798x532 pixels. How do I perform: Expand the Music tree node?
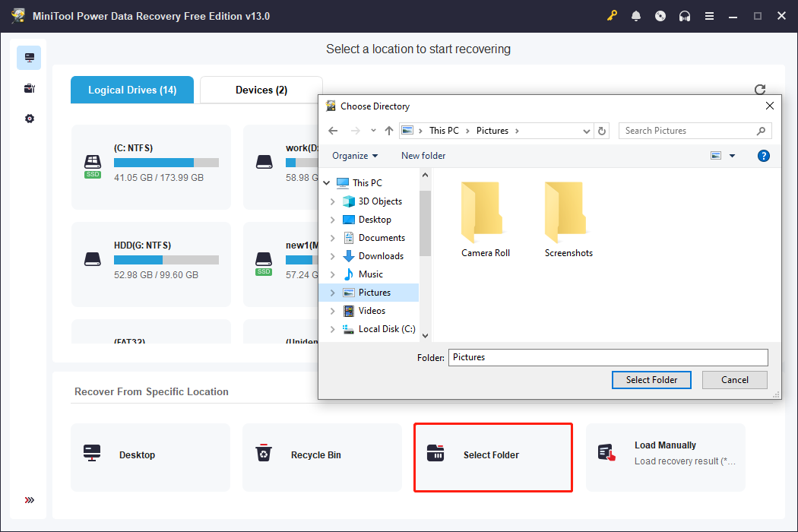[x=332, y=274]
